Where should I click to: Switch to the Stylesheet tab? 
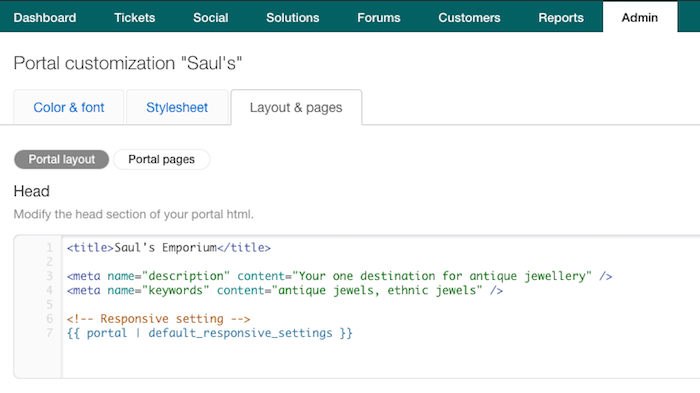click(x=177, y=107)
